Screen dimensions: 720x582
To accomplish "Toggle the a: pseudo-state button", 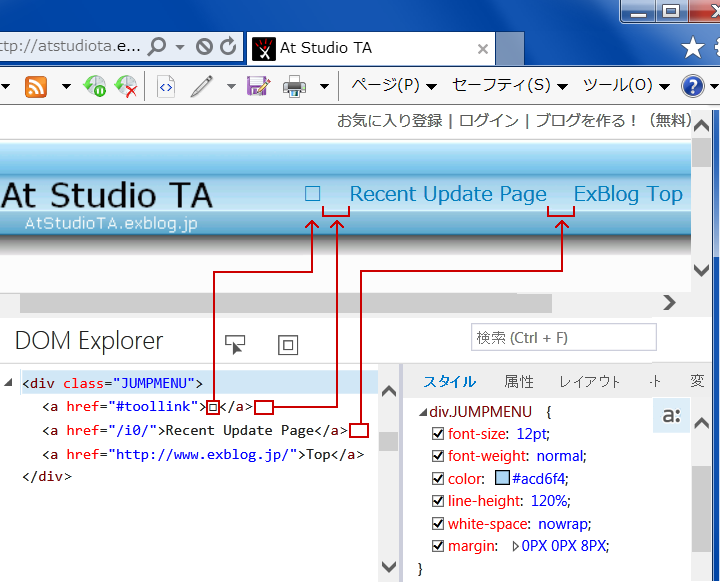I will [671, 415].
